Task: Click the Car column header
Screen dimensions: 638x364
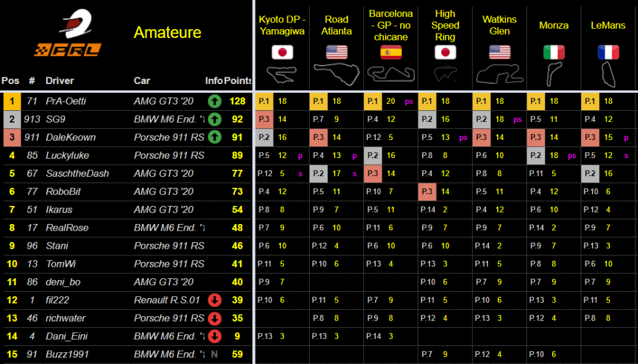Action: point(141,81)
